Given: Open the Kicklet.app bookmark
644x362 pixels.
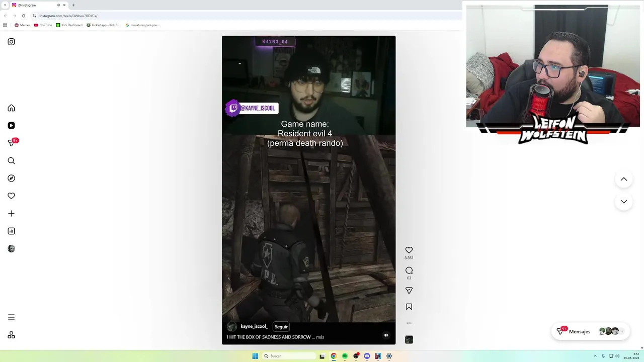Looking at the screenshot, I should [103, 25].
